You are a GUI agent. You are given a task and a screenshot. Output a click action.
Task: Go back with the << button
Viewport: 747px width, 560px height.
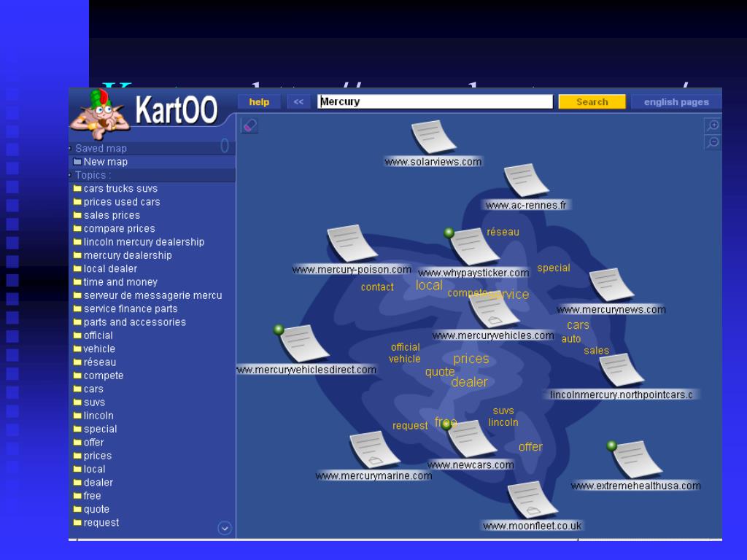point(298,102)
